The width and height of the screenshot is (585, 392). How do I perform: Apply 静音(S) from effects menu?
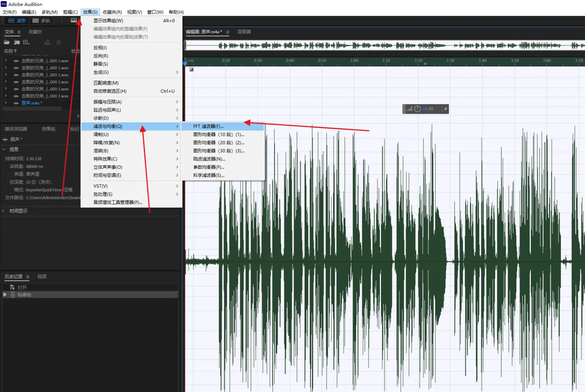point(132,64)
